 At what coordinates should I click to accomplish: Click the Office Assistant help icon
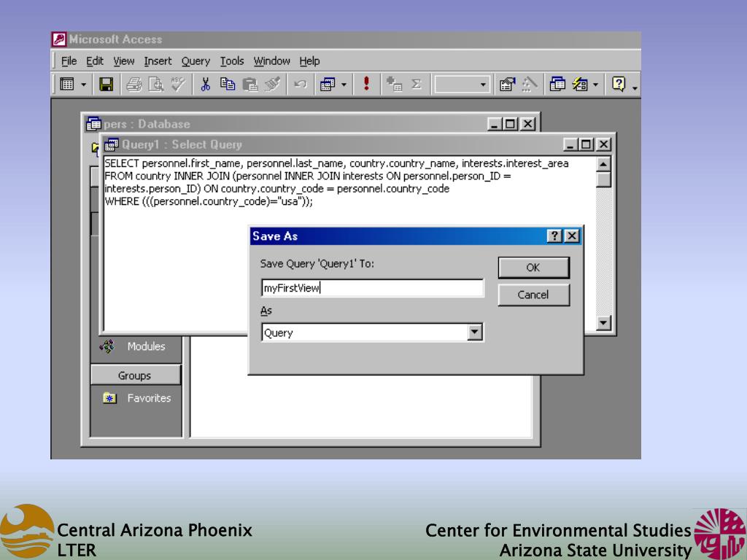[x=618, y=85]
